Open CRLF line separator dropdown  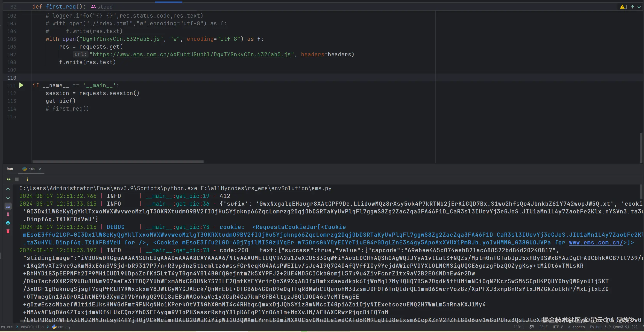click(543, 327)
